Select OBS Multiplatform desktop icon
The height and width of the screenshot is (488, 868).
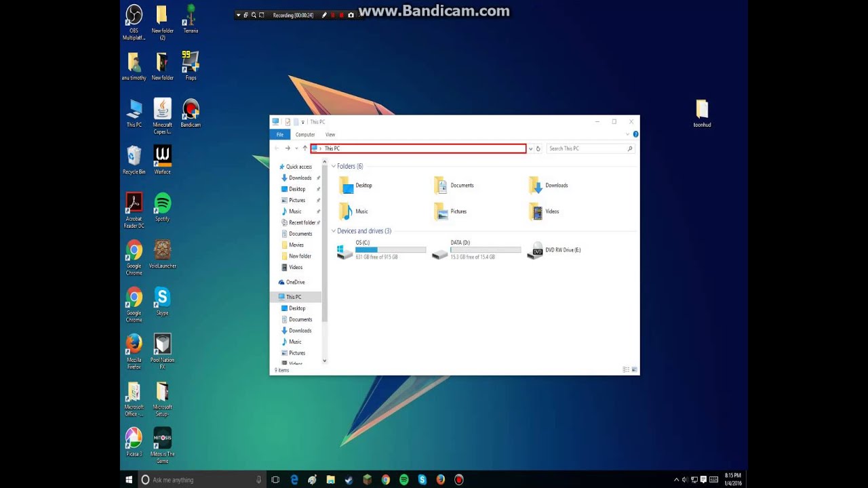pos(134,22)
